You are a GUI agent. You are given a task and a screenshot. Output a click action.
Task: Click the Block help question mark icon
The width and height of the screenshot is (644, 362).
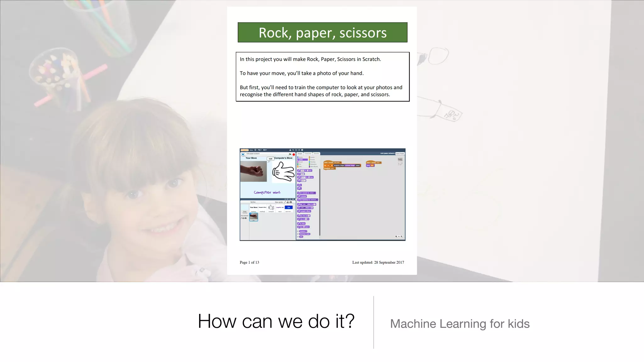pyautogui.click(x=302, y=150)
